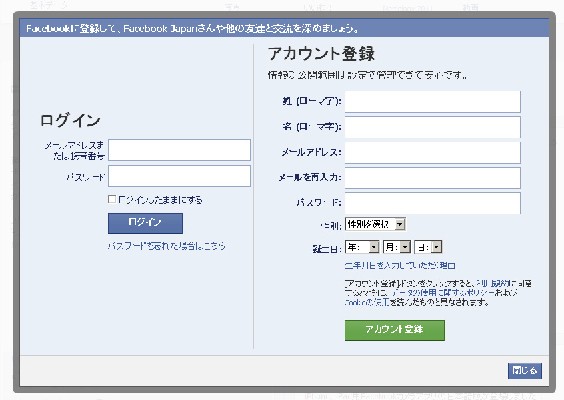
Task: Click the 姓 (ローマ字) last name field
Action: [432, 101]
